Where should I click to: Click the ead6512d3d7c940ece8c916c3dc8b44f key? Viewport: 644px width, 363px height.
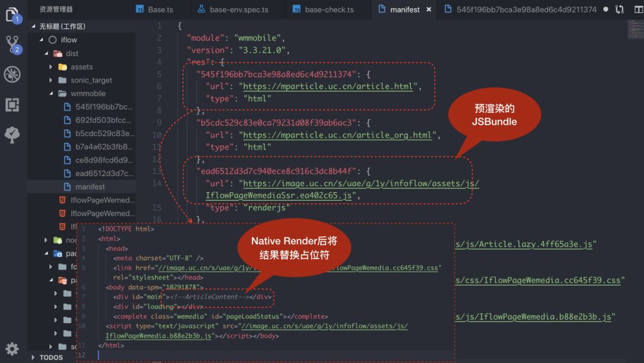(x=276, y=171)
